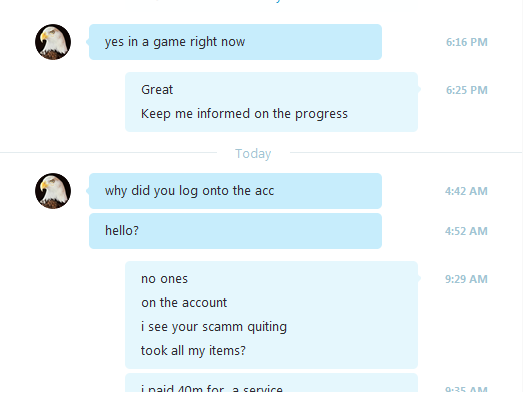Click 'took all my items?' message line

point(193,351)
